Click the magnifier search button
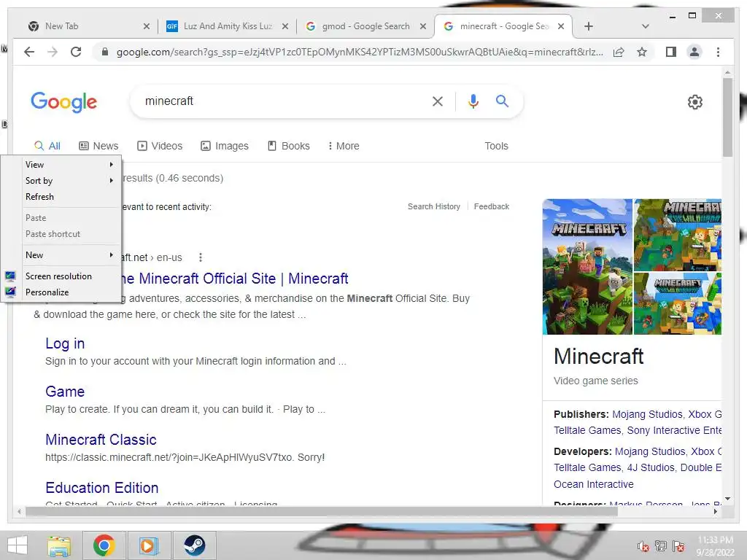The width and height of the screenshot is (747, 560). pos(502,101)
